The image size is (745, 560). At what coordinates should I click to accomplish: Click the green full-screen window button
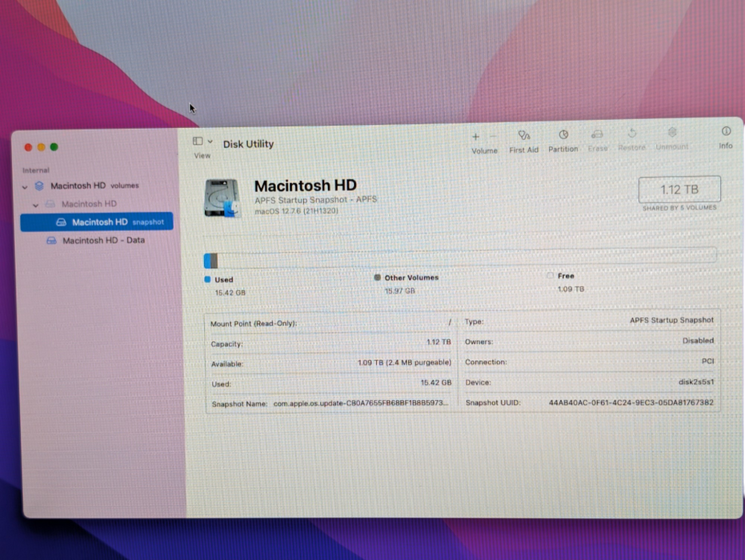[54, 147]
